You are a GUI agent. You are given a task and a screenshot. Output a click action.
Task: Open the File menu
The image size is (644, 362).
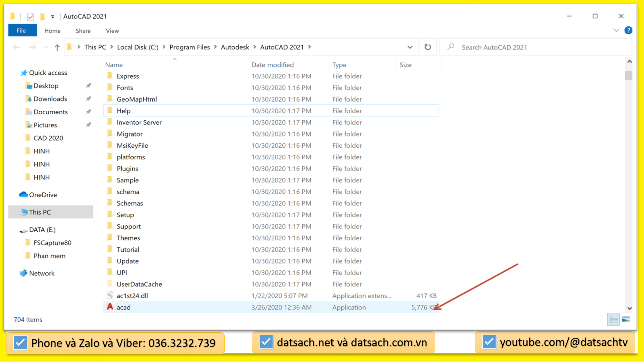22,30
